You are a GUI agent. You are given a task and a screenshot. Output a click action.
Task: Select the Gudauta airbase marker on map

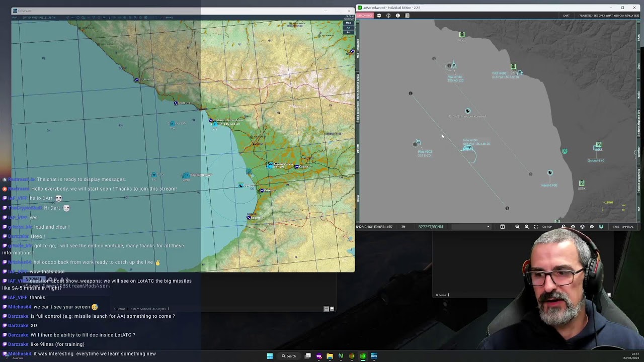(x=176, y=103)
